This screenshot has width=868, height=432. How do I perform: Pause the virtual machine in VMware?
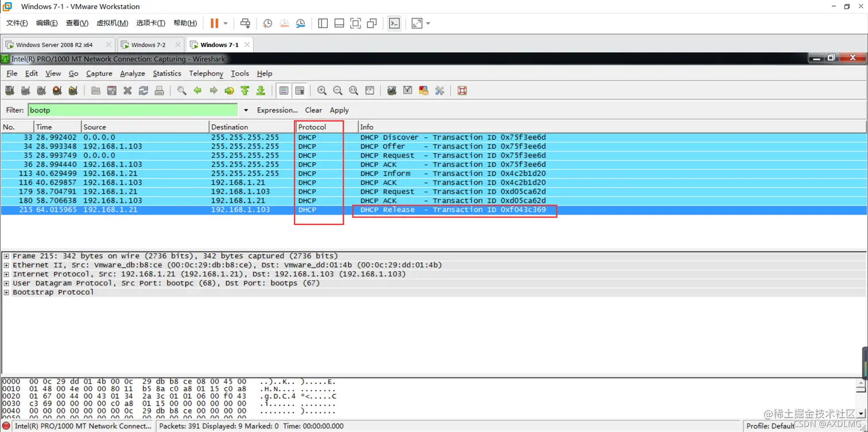[214, 23]
